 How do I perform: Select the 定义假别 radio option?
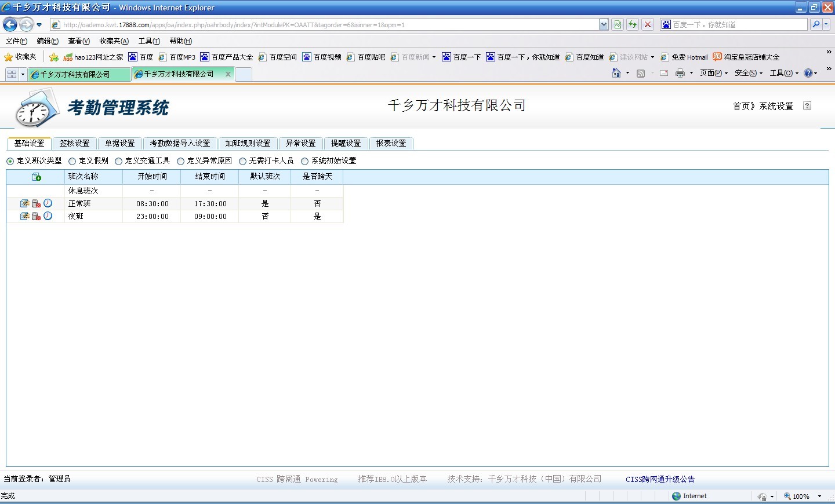click(72, 161)
